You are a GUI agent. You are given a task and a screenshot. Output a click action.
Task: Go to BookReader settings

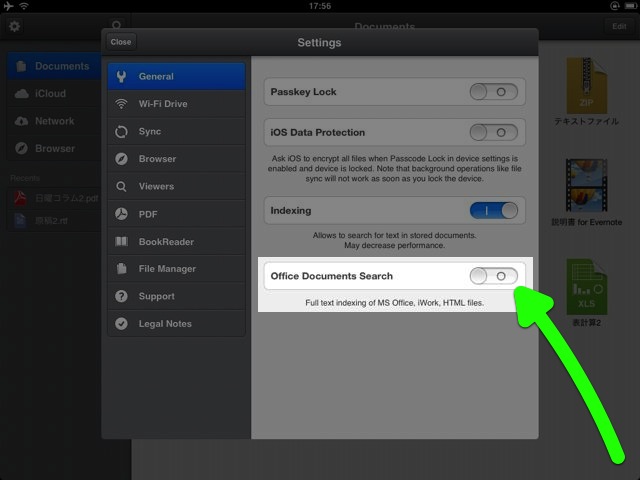(176, 241)
